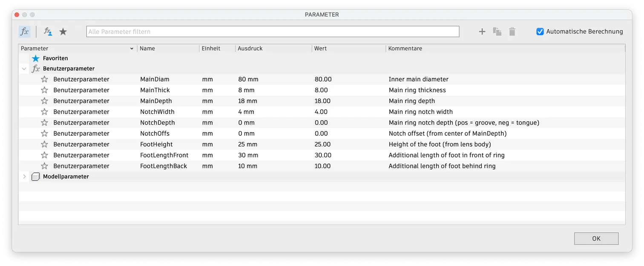The height and width of the screenshot is (266, 644).
Task: Expand the Modellparameter group
Action: point(24,177)
